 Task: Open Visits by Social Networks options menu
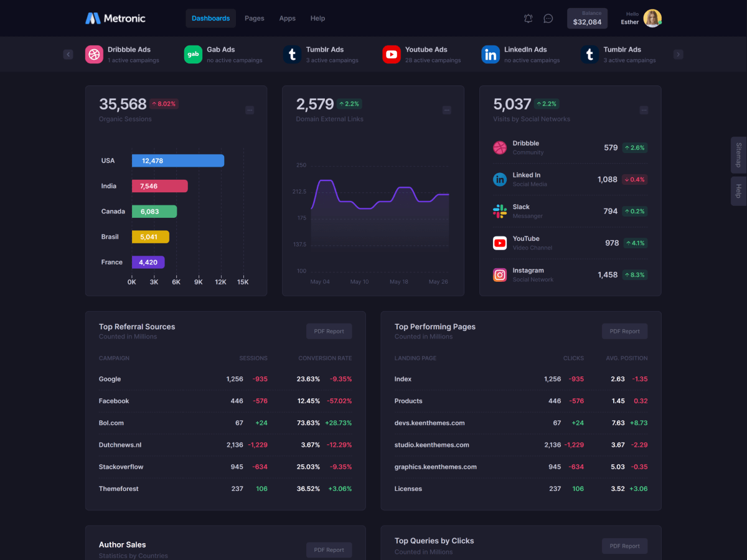pyautogui.click(x=644, y=110)
